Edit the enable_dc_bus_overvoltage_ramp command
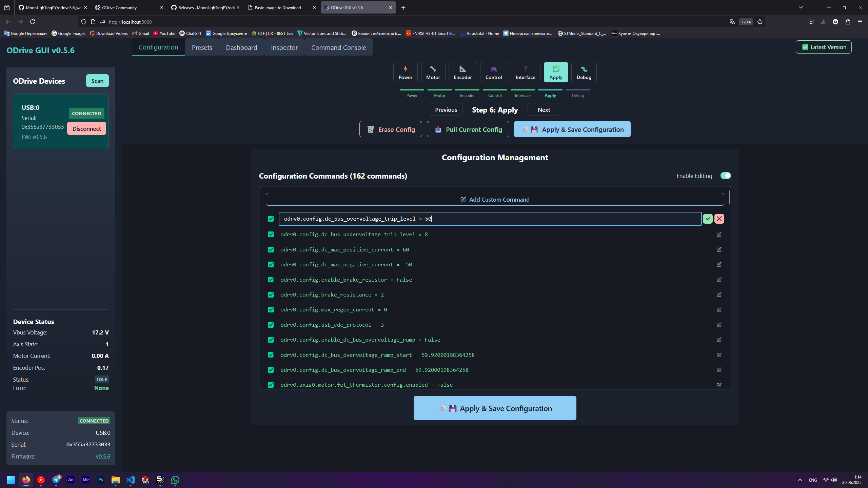This screenshot has height=488, width=868. [719, 340]
